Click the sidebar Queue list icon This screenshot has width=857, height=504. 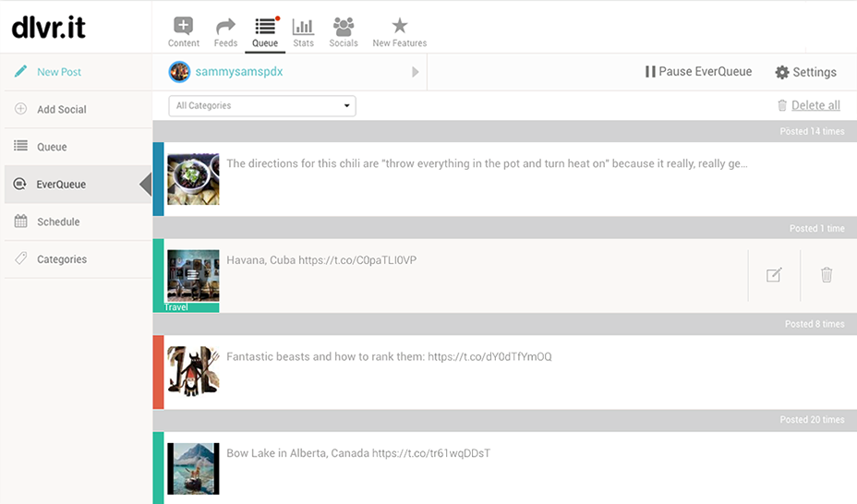pyautogui.click(x=20, y=146)
